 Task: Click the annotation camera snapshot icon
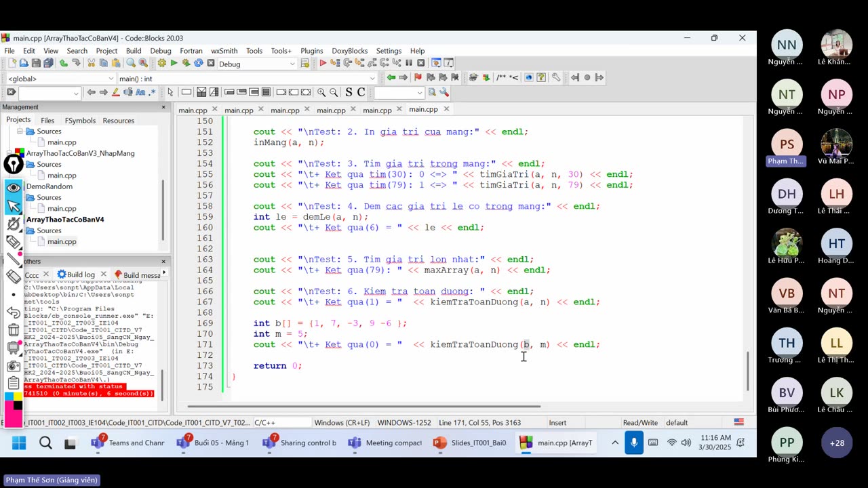pos(14,366)
